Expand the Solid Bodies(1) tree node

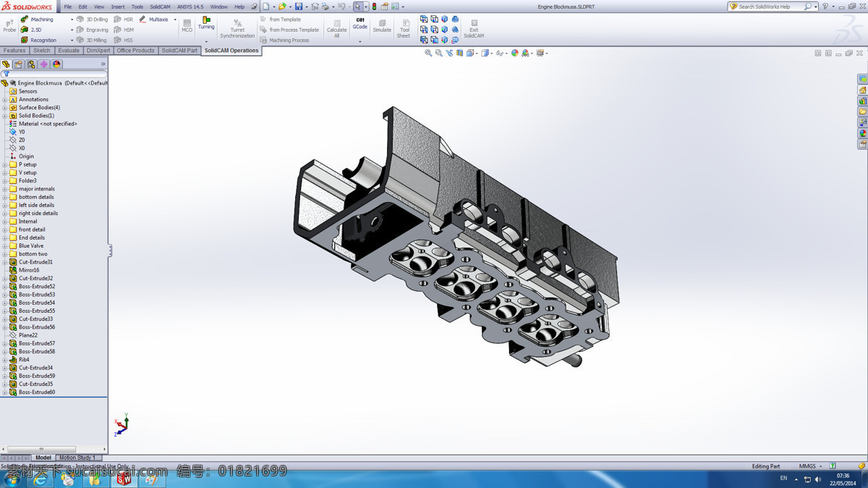[4, 116]
